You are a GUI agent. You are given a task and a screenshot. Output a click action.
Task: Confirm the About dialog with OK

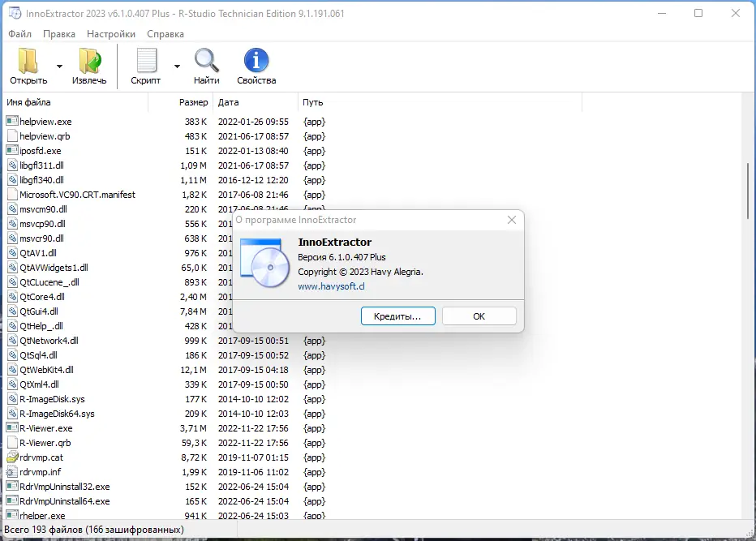point(479,316)
